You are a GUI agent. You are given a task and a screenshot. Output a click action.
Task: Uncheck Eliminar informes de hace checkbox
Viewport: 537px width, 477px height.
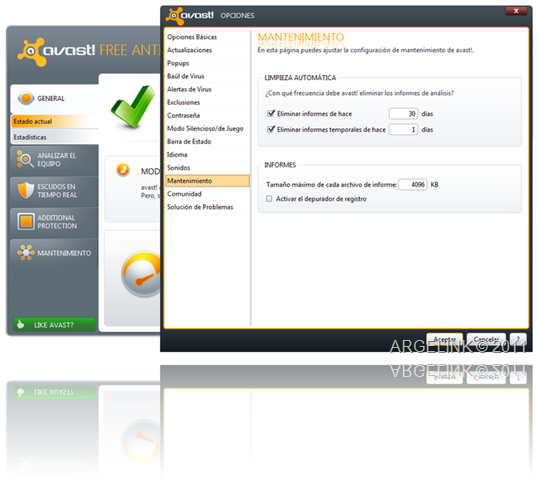271,113
